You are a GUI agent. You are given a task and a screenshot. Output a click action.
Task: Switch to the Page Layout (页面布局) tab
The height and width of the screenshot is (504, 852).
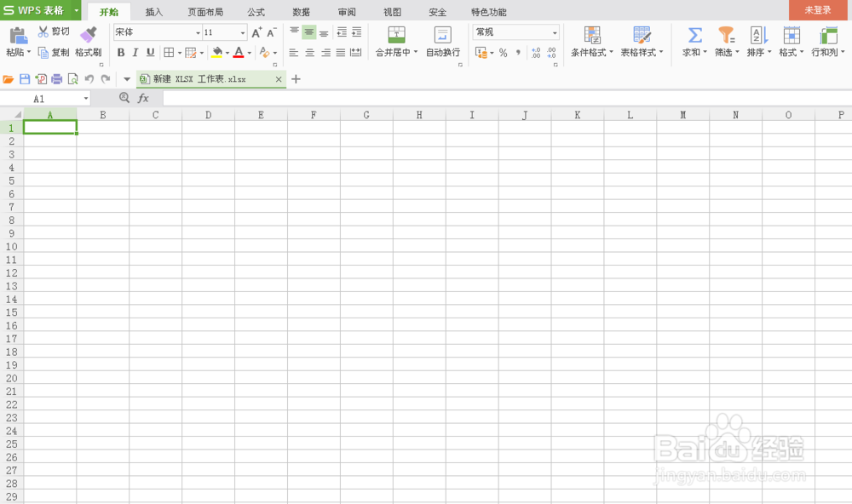[x=205, y=12]
